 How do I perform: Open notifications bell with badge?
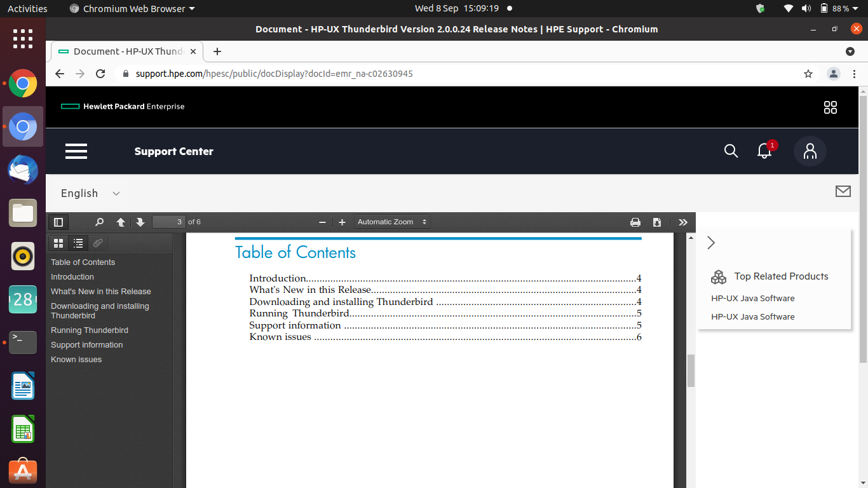(x=766, y=150)
